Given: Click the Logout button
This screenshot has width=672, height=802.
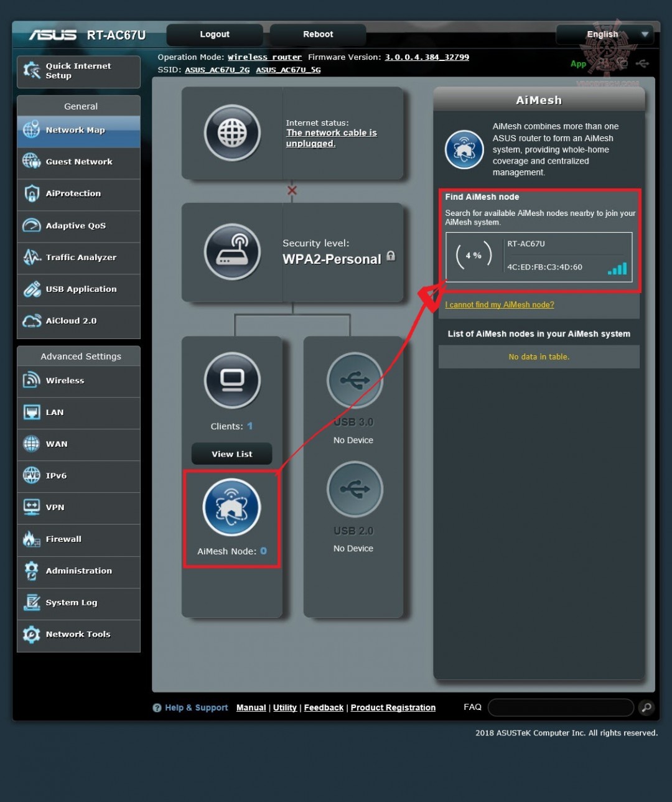Looking at the screenshot, I should 215,34.
